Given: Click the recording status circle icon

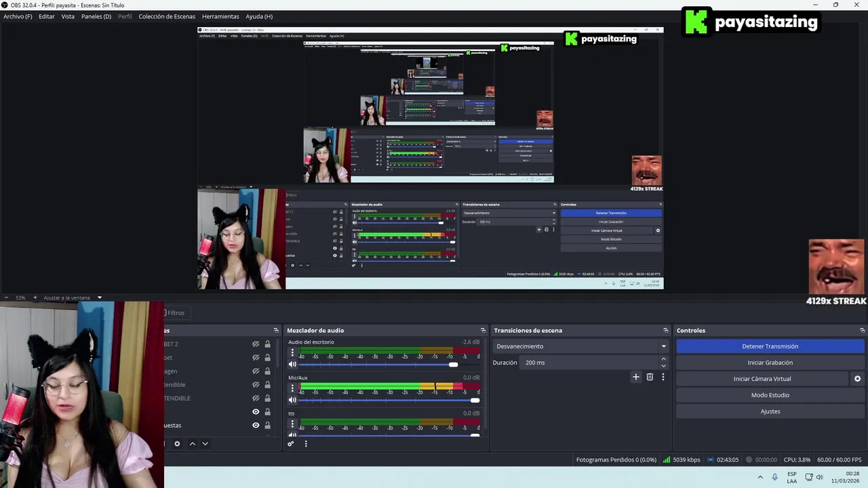Looking at the screenshot, I should coord(749,460).
